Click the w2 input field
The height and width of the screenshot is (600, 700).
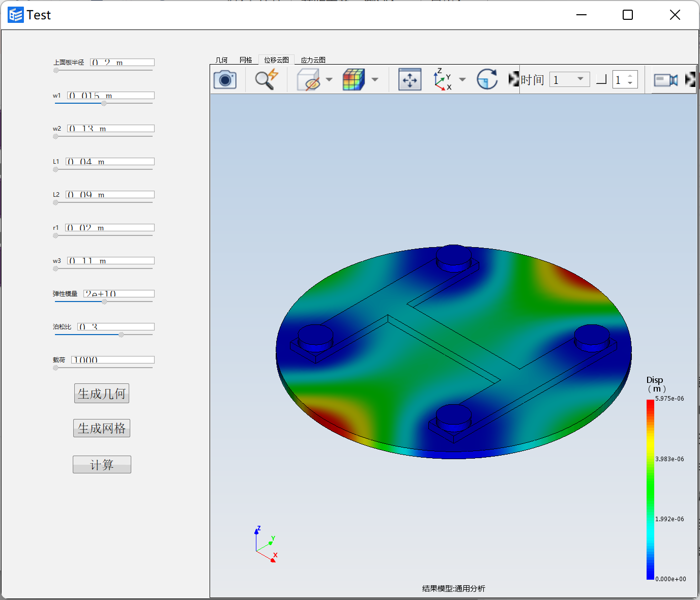[x=111, y=128]
